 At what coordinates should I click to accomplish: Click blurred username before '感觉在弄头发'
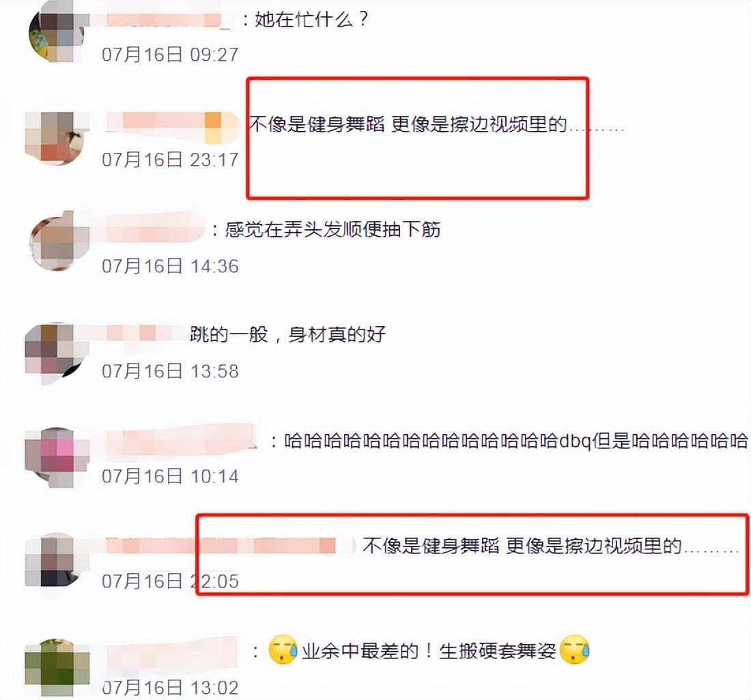click(x=153, y=230)
